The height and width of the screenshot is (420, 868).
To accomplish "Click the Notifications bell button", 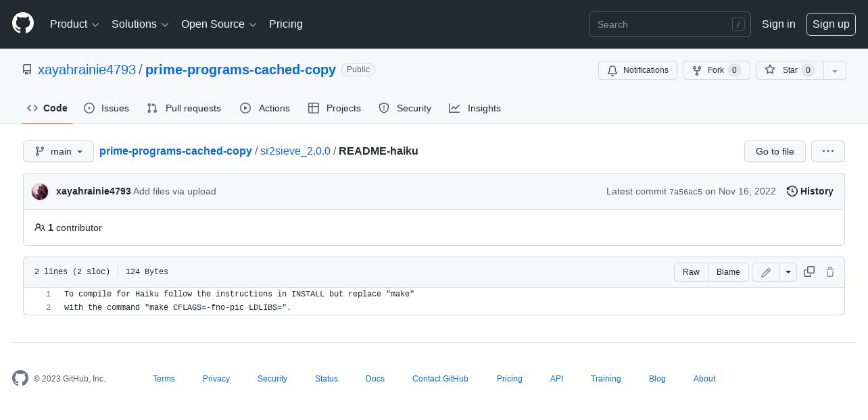I will (637, 70).
